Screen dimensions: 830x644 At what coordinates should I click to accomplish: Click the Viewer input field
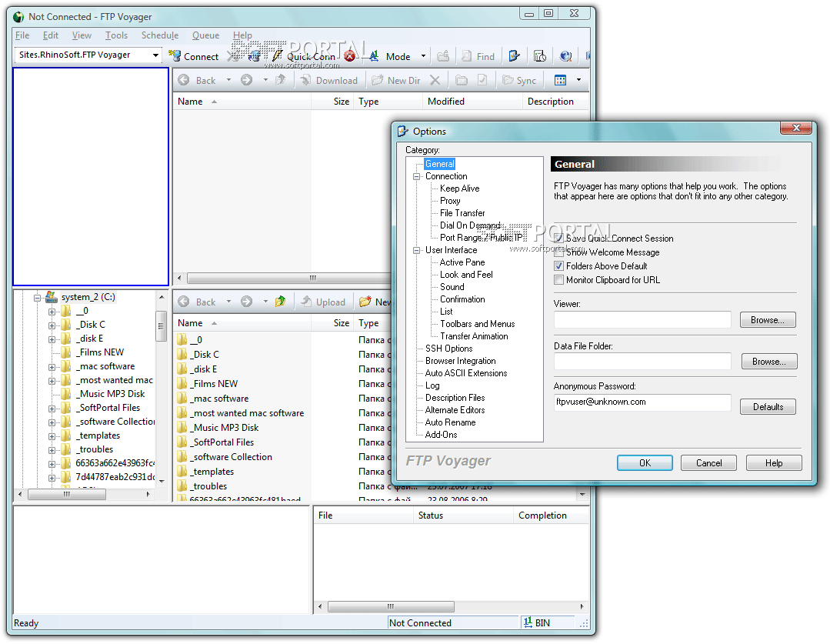click(642, 320)
